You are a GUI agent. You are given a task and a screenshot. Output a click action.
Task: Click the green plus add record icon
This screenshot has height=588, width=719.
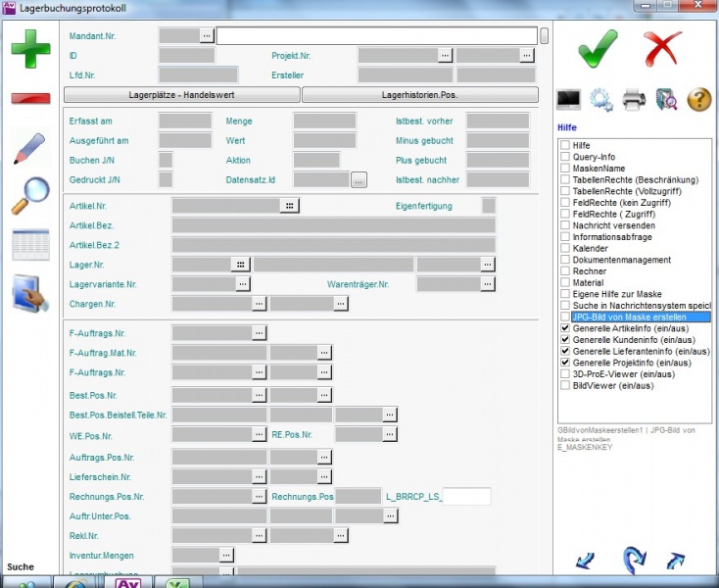pyautogui.click(x=30, y=48)
